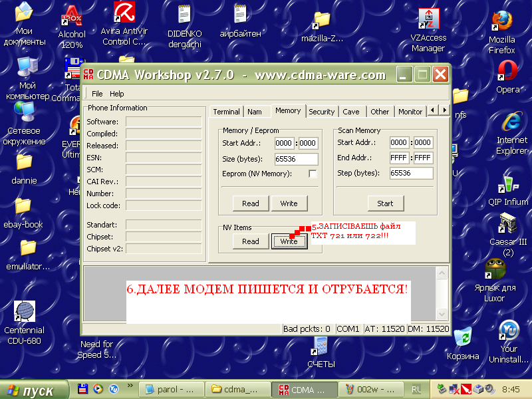Viewport: 532px width, 399px height.
Task: Switch to parol taskbar window
Action: 171,390
